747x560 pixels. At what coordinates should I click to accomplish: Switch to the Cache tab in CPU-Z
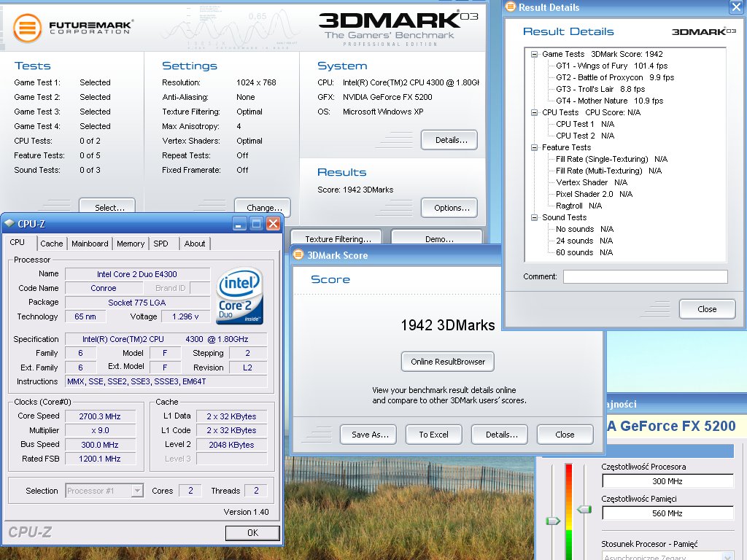click(x=52, y=244)
